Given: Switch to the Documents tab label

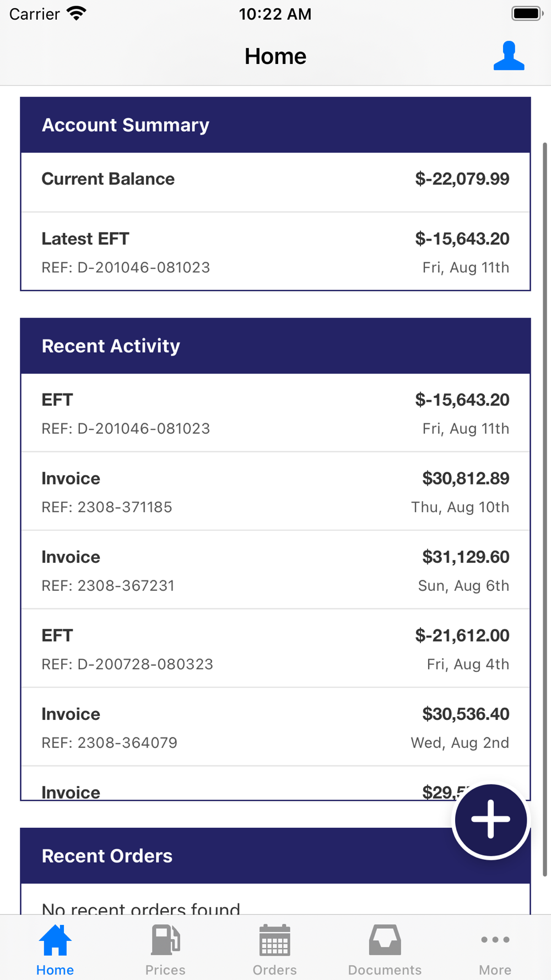Looking at the screenshot, I should tap(385, 970).
